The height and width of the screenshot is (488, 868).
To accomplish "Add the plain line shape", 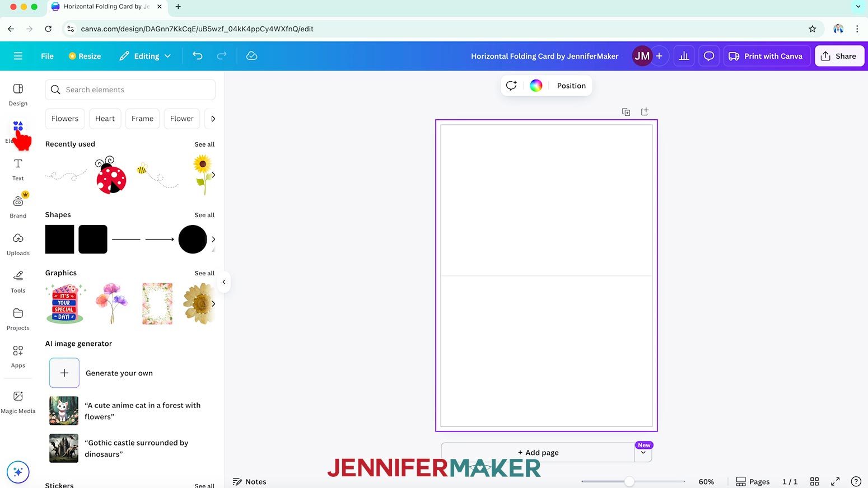I will pyautogui.click(x=126, y=240).
